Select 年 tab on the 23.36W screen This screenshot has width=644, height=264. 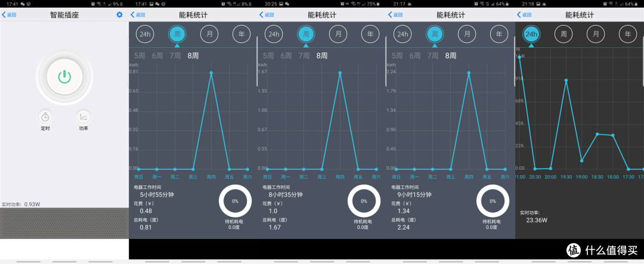[627, 34]
